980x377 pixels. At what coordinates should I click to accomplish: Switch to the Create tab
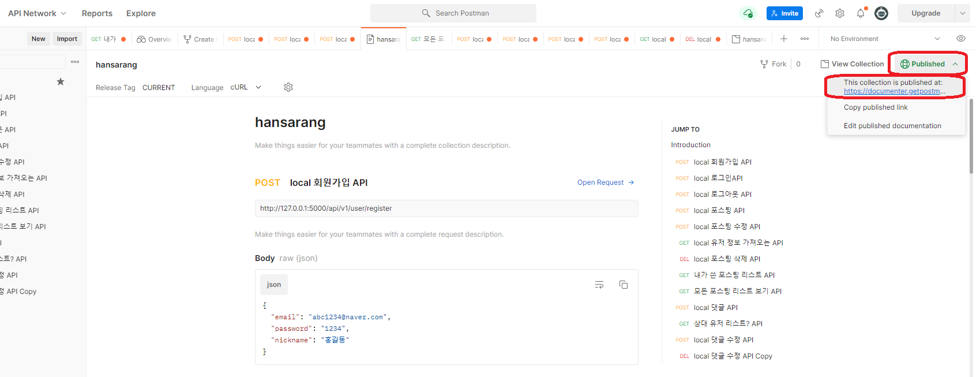coord(200,39)
